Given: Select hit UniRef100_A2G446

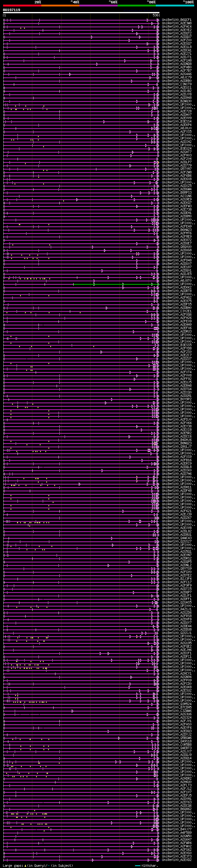Looking at the screenshot, I should pos(176,74).
